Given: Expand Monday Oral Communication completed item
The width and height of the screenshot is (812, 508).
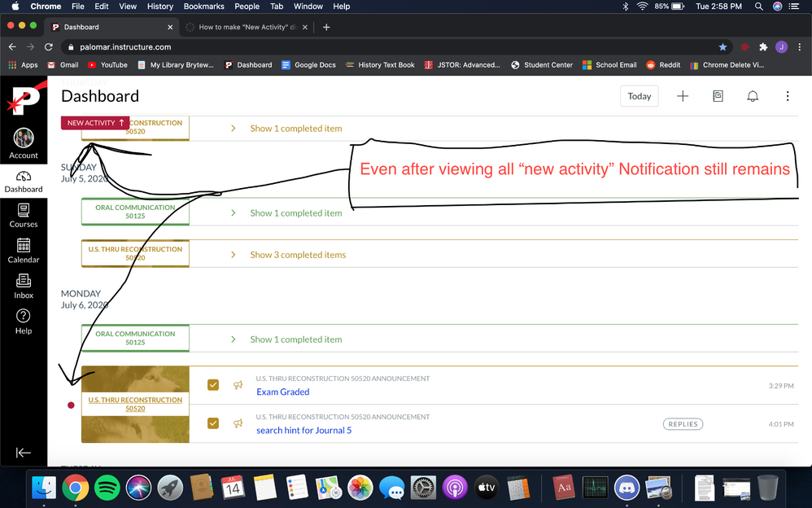Looking at the screenshot, I should point(295,339).
